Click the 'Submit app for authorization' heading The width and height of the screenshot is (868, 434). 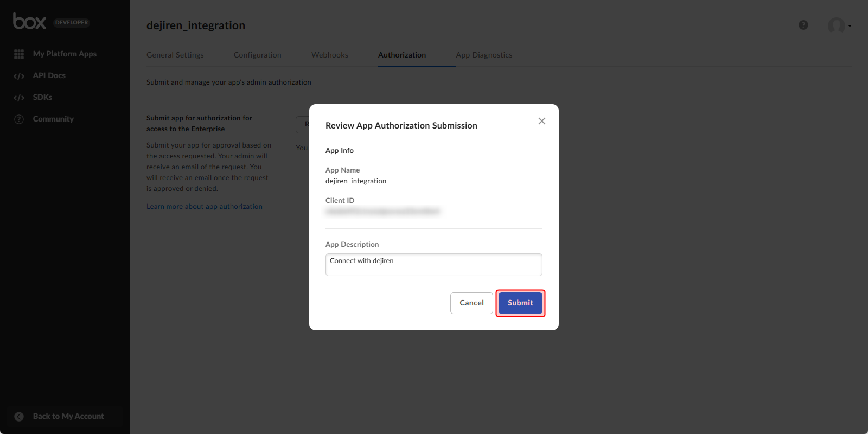click(199, 123)
